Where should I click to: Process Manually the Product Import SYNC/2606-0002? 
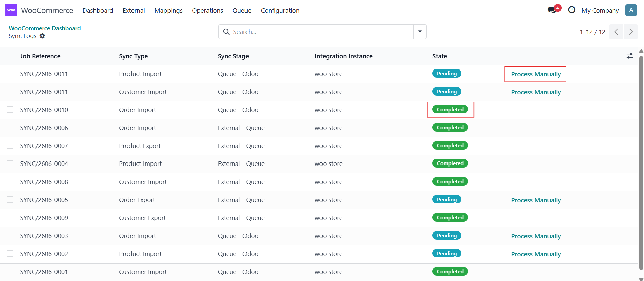pyautogui.click(x=536, y=254)
